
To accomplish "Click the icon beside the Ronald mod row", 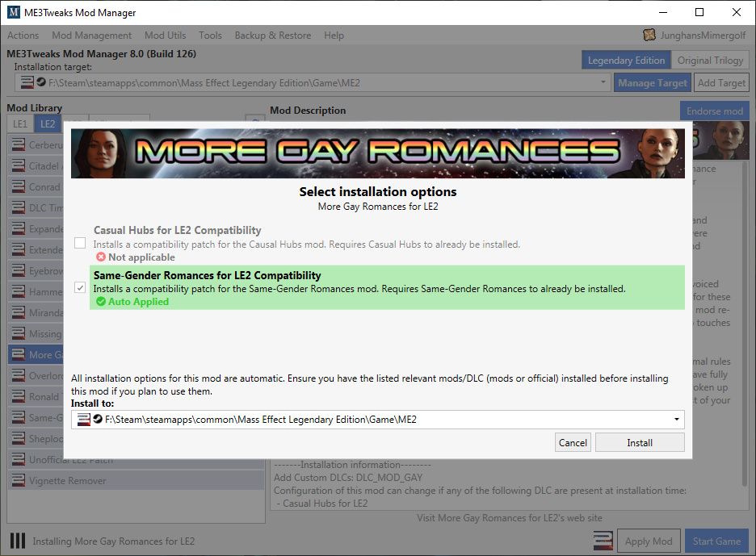I will pyautogui.click(x=19, y=396).
